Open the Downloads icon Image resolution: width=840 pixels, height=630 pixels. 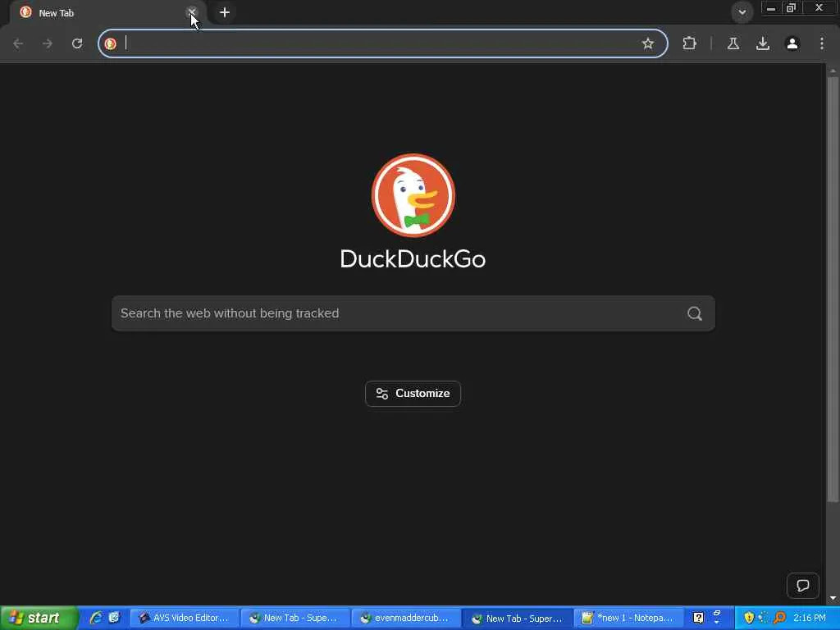pos(763,43)
